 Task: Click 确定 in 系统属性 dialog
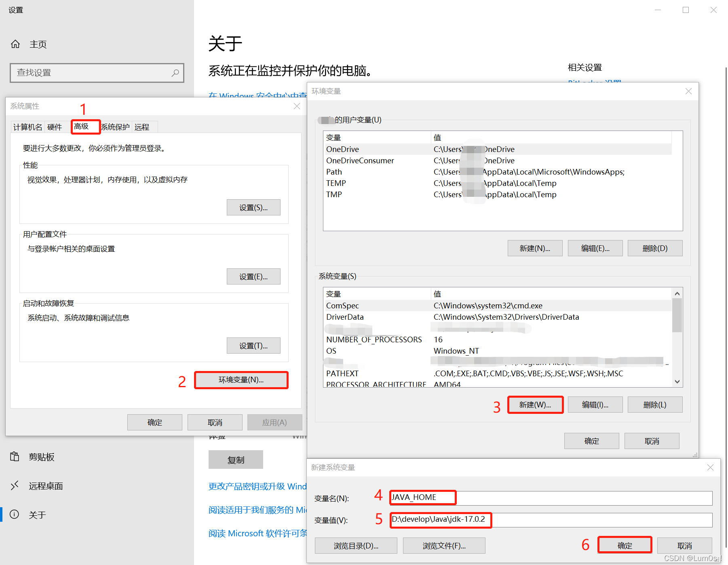pyautogui.click(x=155, y=422)
